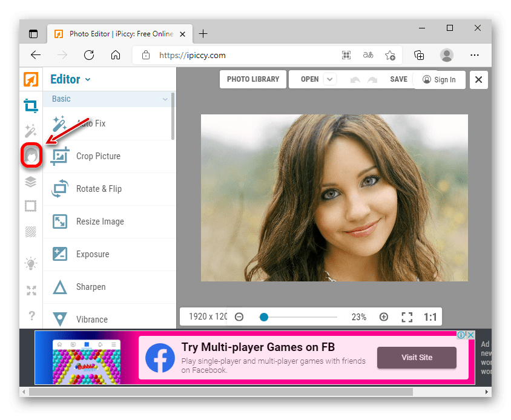
Task: Select Exposure option
Action: click(110, 254)
